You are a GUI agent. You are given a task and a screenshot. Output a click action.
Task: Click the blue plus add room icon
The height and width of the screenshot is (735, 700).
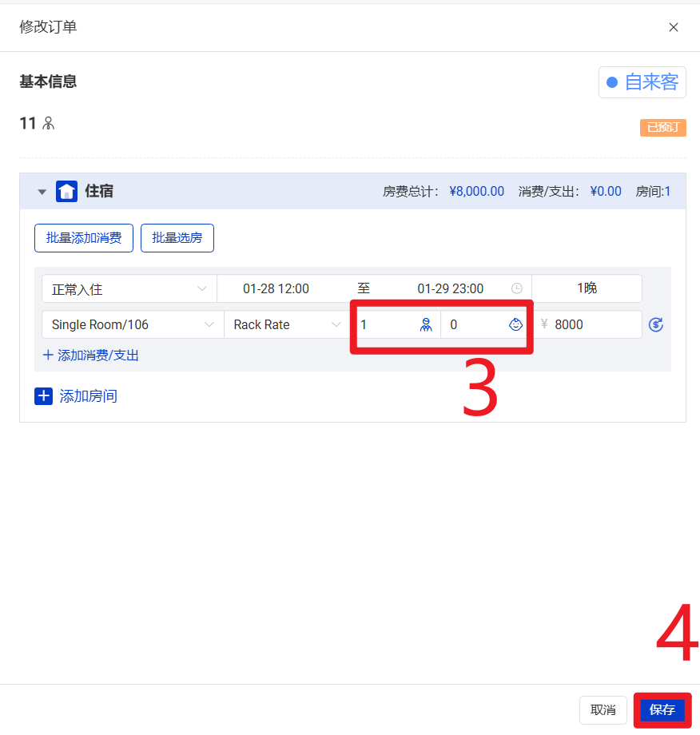(43, 395)
